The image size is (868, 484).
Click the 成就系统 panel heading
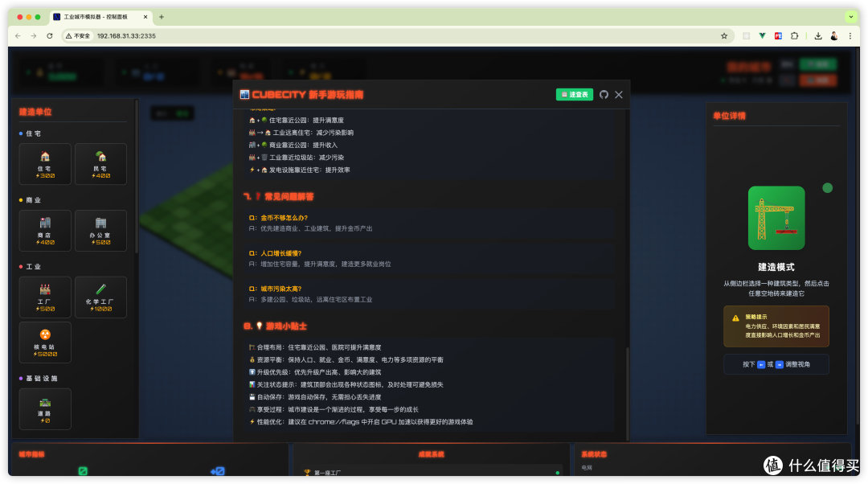tap(432, 454)
